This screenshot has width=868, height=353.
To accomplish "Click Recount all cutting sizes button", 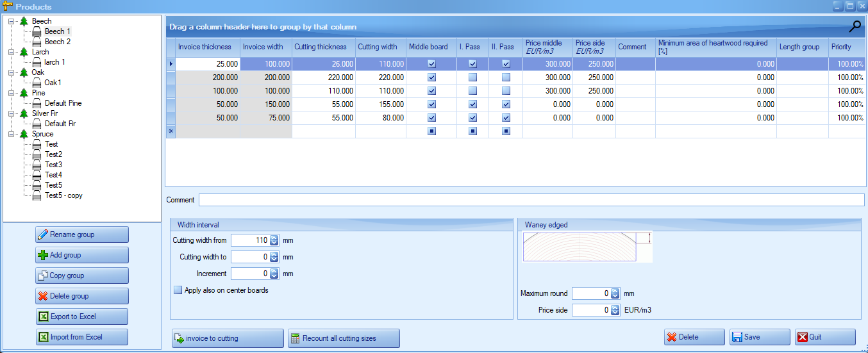I will coord(344,338).
